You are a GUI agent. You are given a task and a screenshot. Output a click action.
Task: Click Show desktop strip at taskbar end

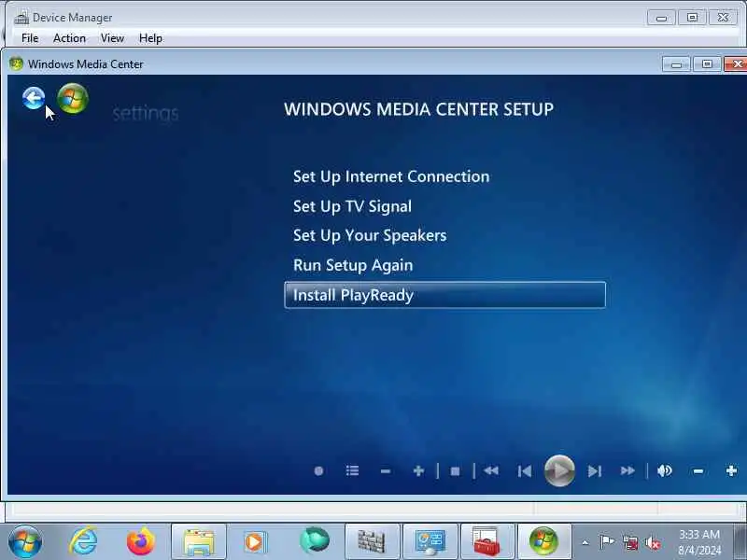pos(740,542)
